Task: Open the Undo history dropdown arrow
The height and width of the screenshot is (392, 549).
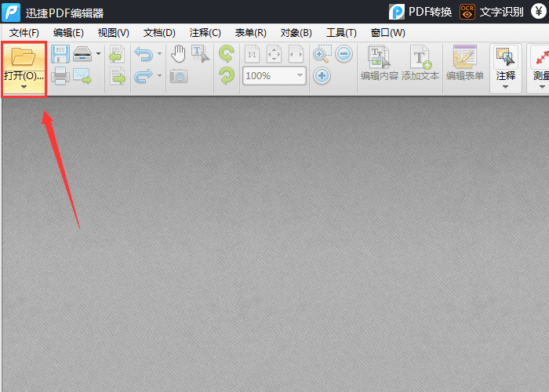Action: point(160,54)
